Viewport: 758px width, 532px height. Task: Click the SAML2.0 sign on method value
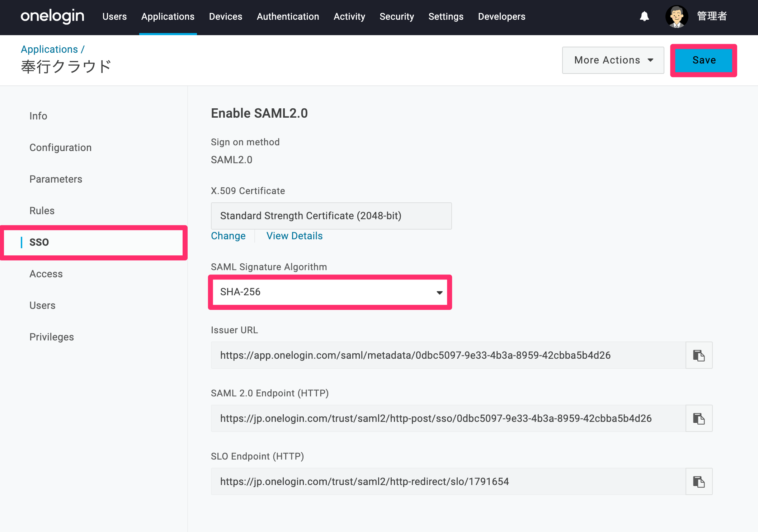tap(231, 160)
